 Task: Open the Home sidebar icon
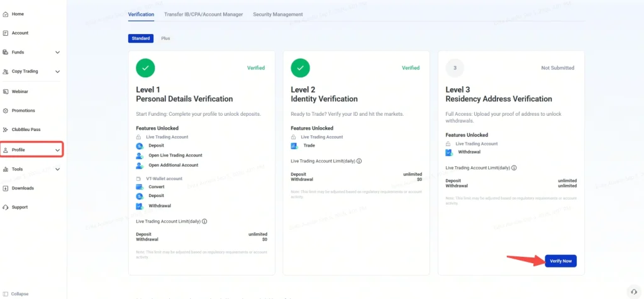(x=5, y=14)
